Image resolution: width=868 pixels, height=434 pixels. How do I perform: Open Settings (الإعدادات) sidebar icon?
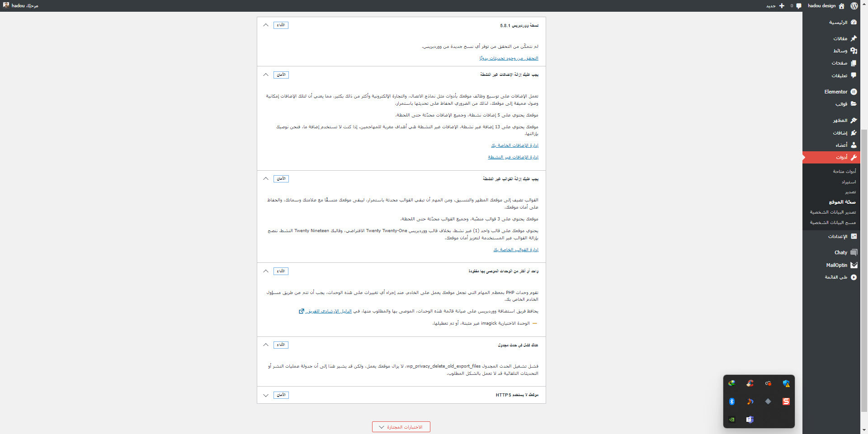click(854, 236)
